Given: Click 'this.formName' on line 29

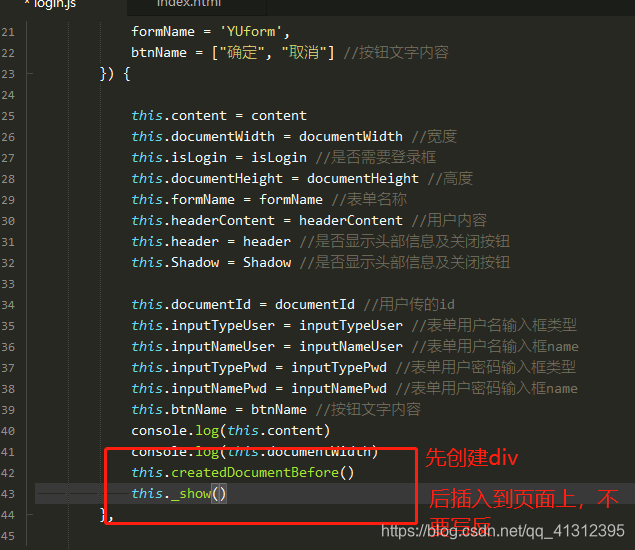Looking at the screenshot, I should point(183,199).
